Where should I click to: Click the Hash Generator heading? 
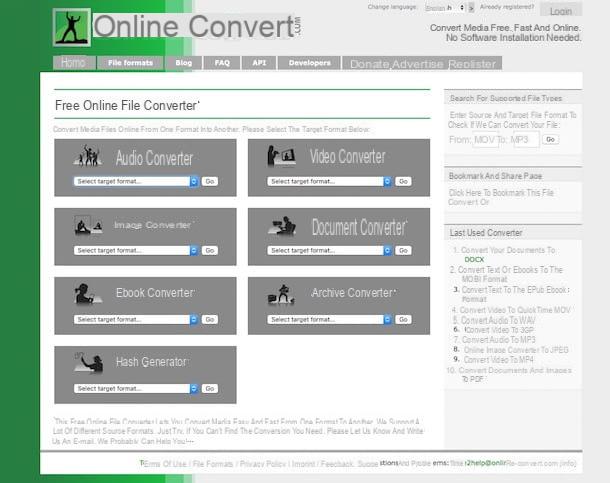152,362
